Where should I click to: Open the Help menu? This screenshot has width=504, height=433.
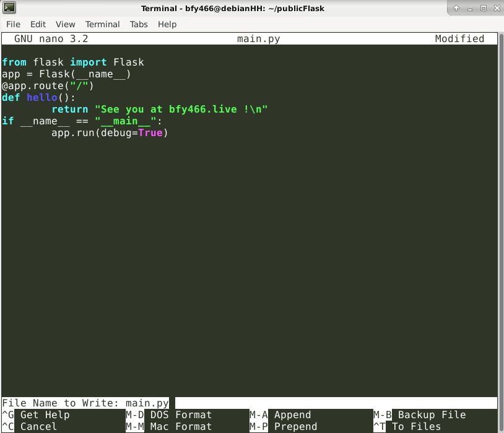167,24
